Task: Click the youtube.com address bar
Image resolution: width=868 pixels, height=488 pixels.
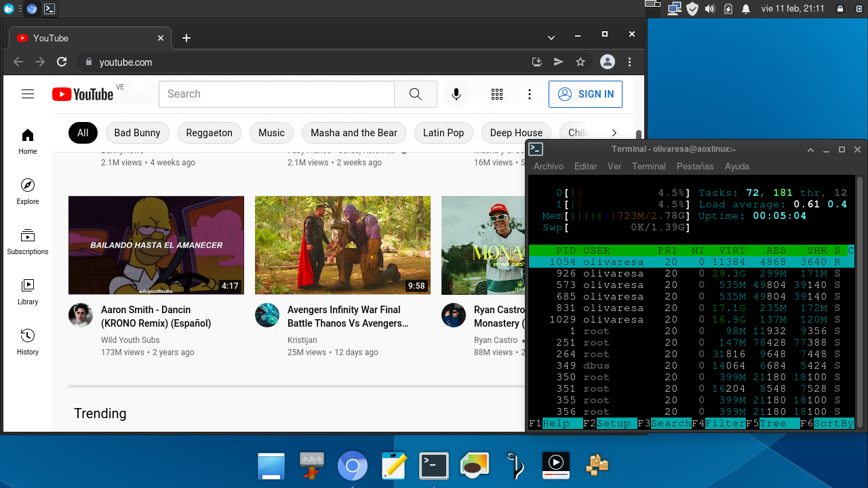Action: click(x=305, y=62)
